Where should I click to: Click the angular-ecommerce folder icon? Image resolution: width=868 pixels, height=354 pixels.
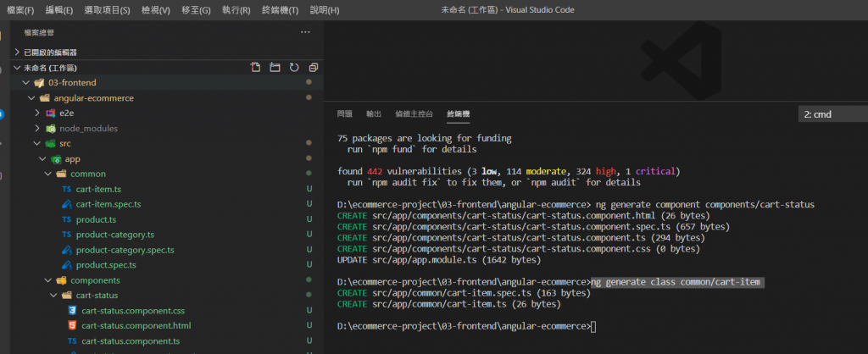pyautogui.click(x=44, y=98)
